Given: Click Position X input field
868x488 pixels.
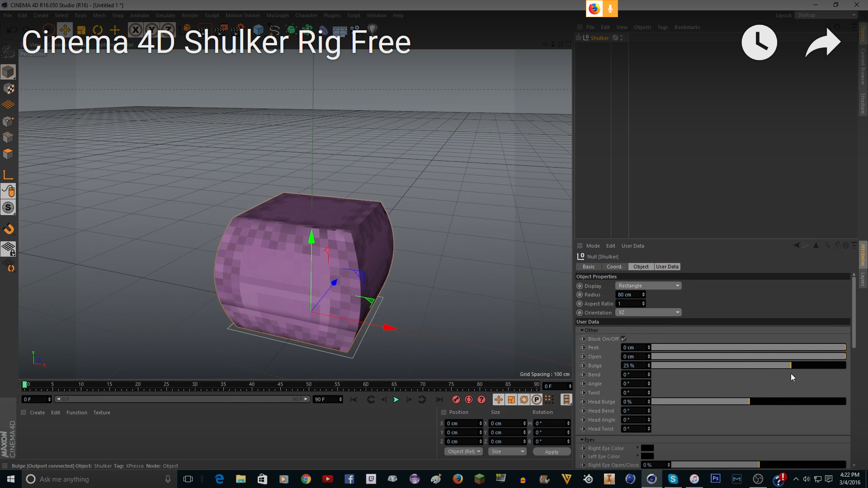Looking at the screenshot, I should click(464, 423).
